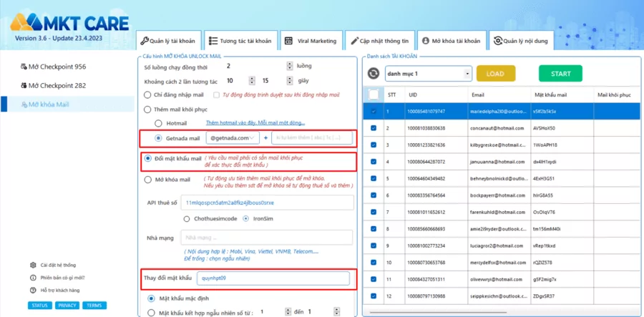Click the help icon for Hỗ trợ khách hàng
This screenshot has width=644, height=317.
(34, 290)
